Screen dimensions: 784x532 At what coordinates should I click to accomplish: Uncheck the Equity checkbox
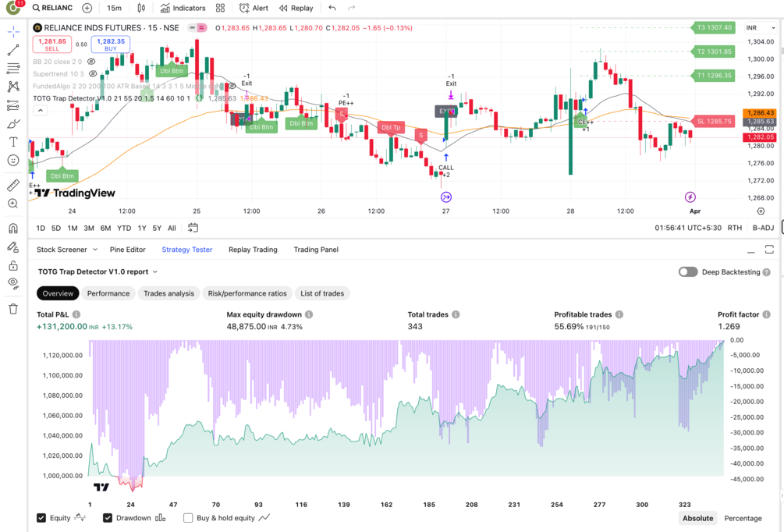coord(41,518)
